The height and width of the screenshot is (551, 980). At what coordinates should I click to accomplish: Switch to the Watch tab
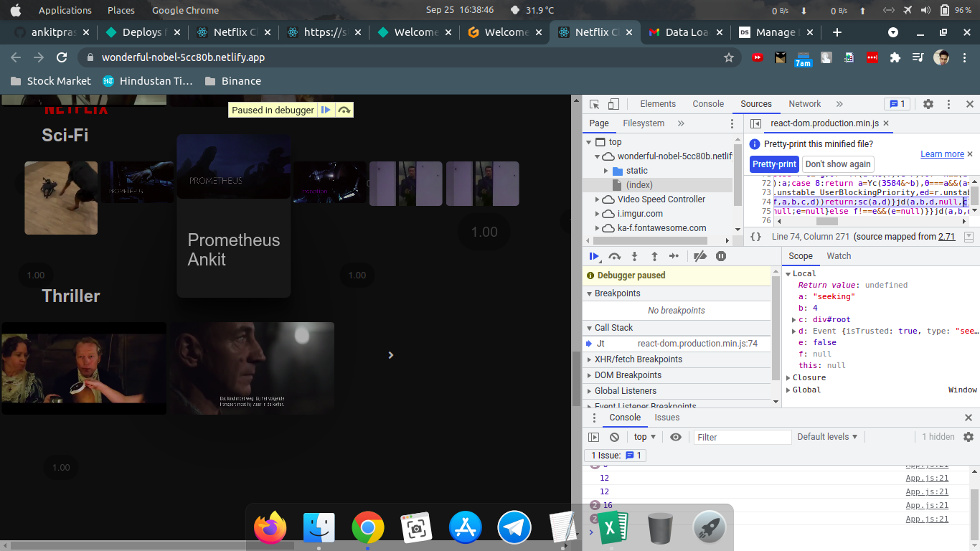(839, 256)
